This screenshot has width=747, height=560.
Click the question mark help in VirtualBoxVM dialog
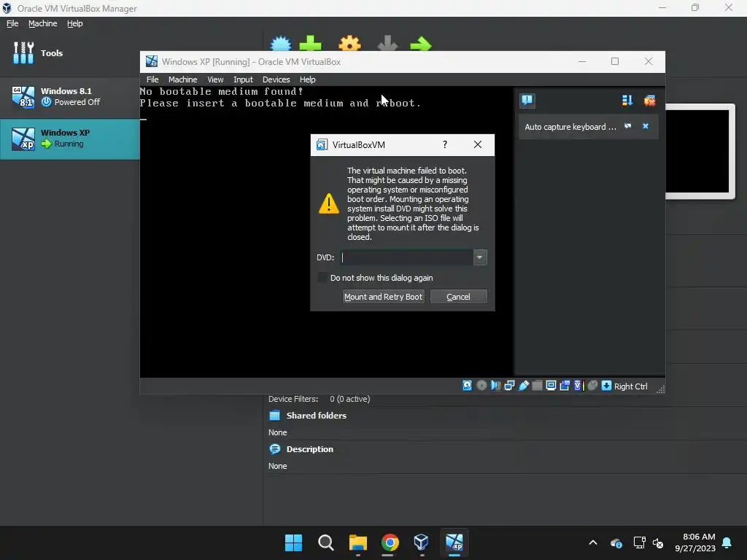445,144
